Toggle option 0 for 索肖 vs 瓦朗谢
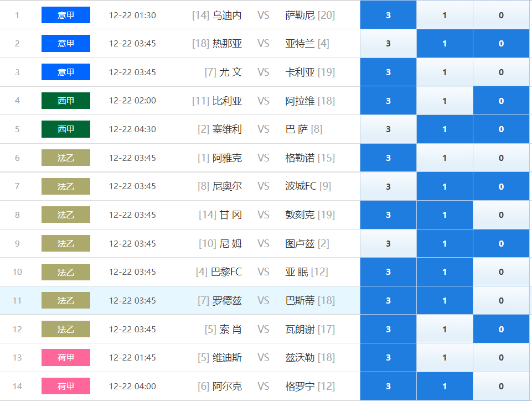 (501, 329)
